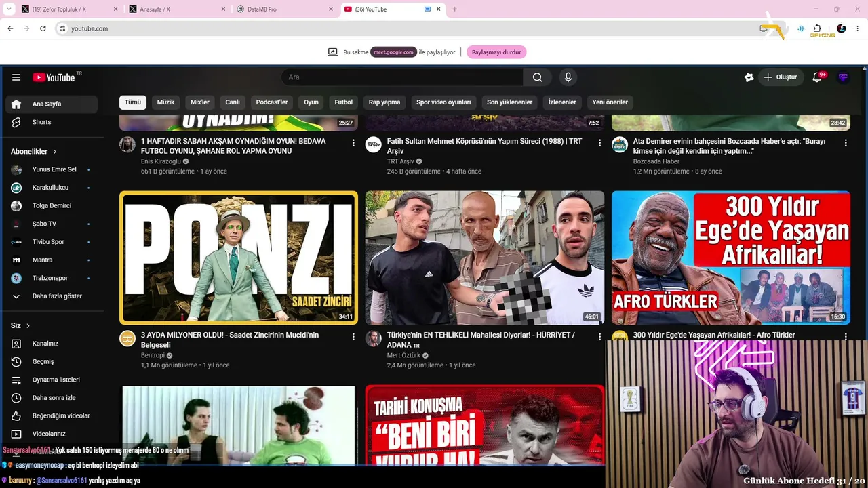Screen dimensions: 868x488
Task: Open Beğendiğim videolar list
Action: (52, 415)
